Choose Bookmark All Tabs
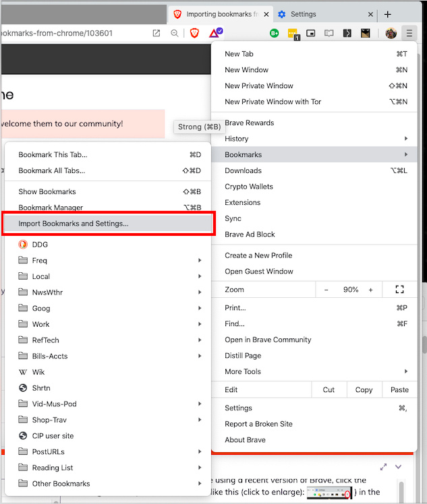Viewport: 427px width, 504px height. tap(108, 170)
